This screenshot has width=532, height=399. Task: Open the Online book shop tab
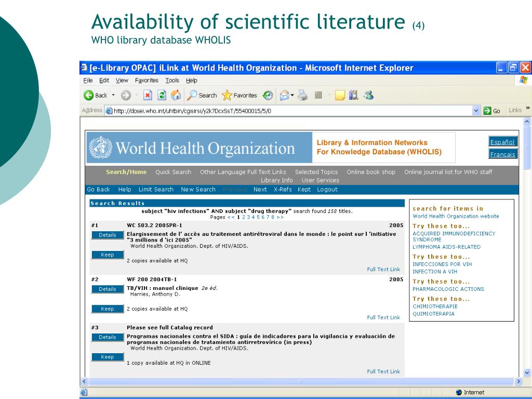click(371, 172)
